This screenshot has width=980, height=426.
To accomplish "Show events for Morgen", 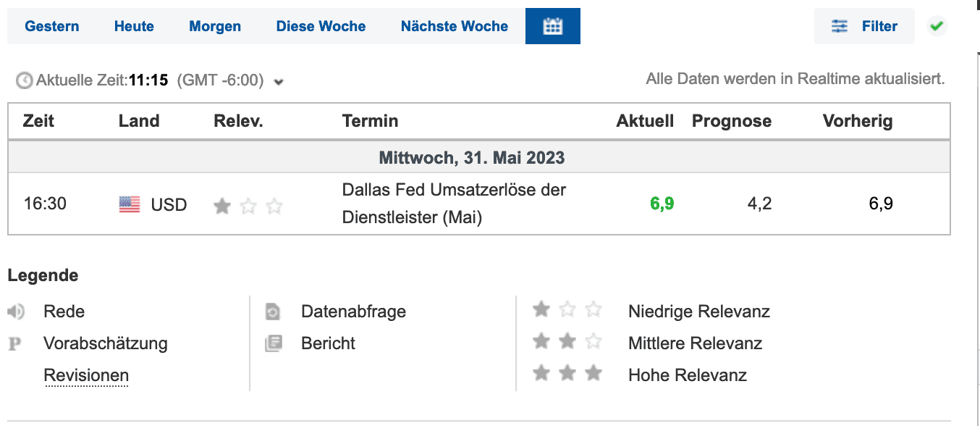I will (x=215, y=27).
